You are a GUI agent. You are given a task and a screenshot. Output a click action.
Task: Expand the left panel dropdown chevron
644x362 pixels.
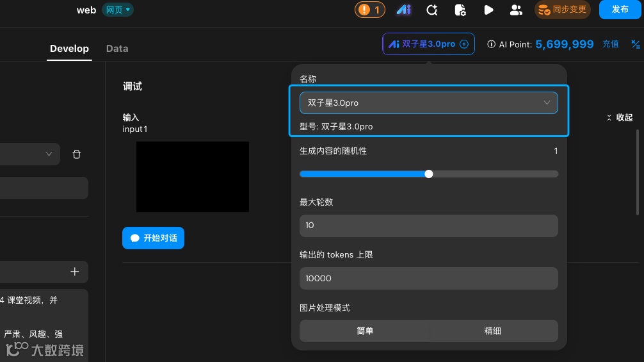49,154
